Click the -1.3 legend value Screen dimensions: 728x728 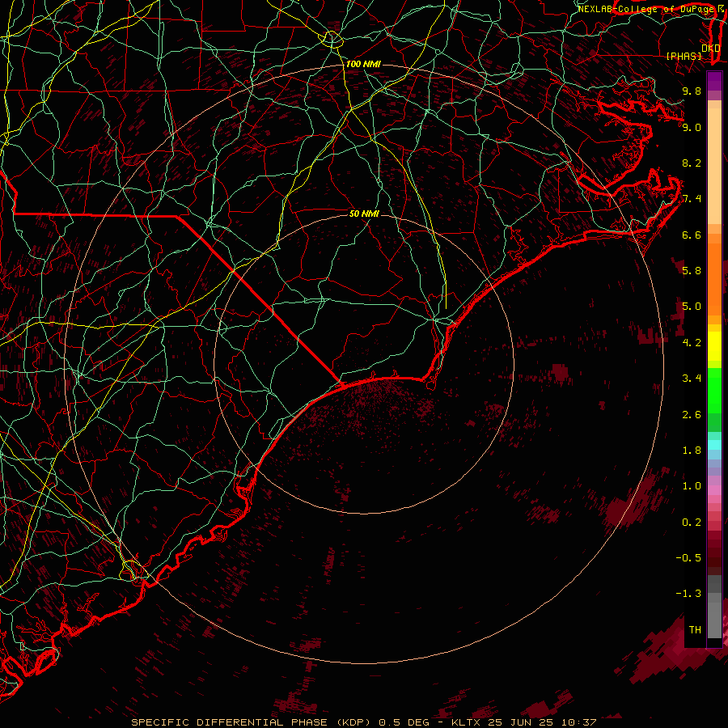point(688,594)
